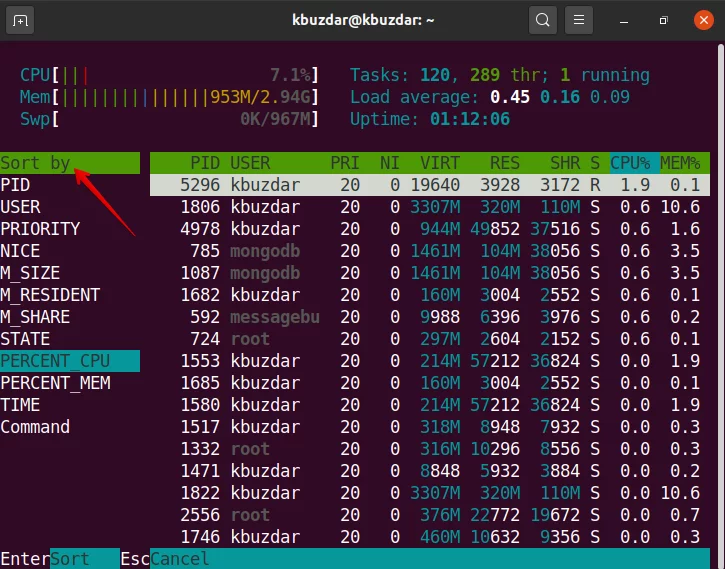The height and width of the screenshot is (569, 725).
Task: Click the VIRT column header
Action: pos(440,163)
